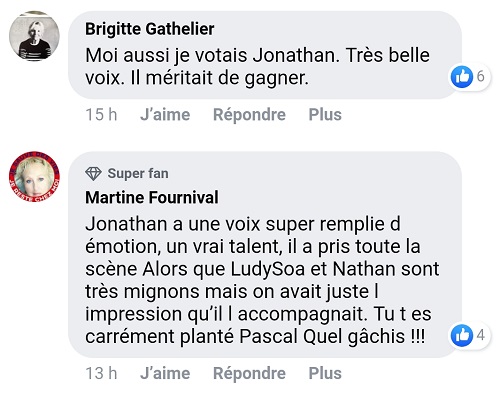The width and height of the screenshot is (500, 396).
Task: Click Martine's comment text about Jonathan's voice
Action: click(262, 280)
